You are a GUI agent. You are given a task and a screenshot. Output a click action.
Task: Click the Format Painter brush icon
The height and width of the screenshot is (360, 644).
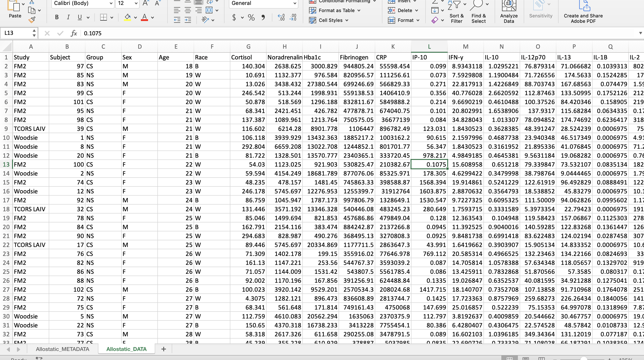pos(32,20)
